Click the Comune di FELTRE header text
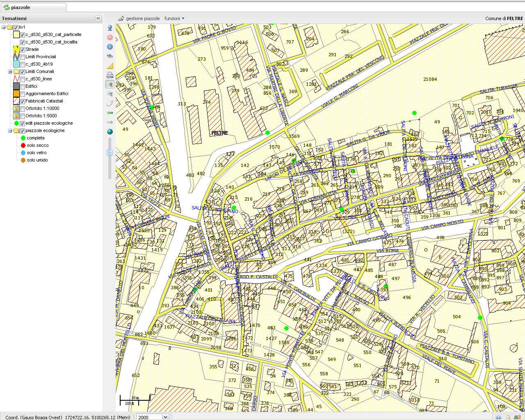Screen dimensions: 525x420 pos(504,18)
